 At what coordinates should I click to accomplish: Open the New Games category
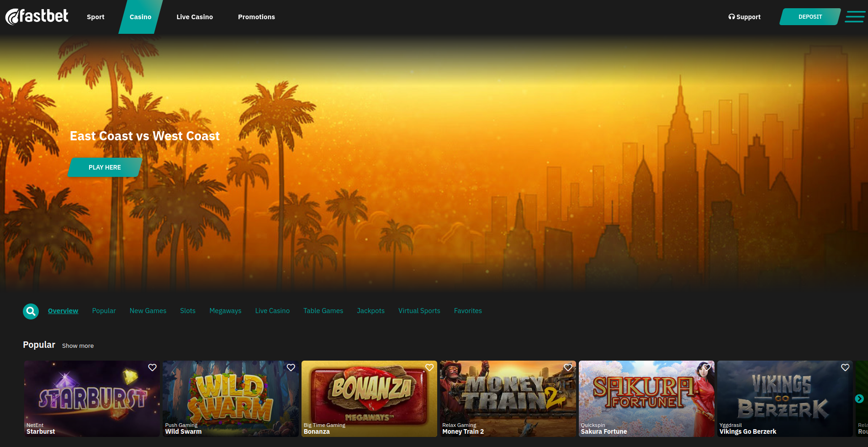(148, 311)
